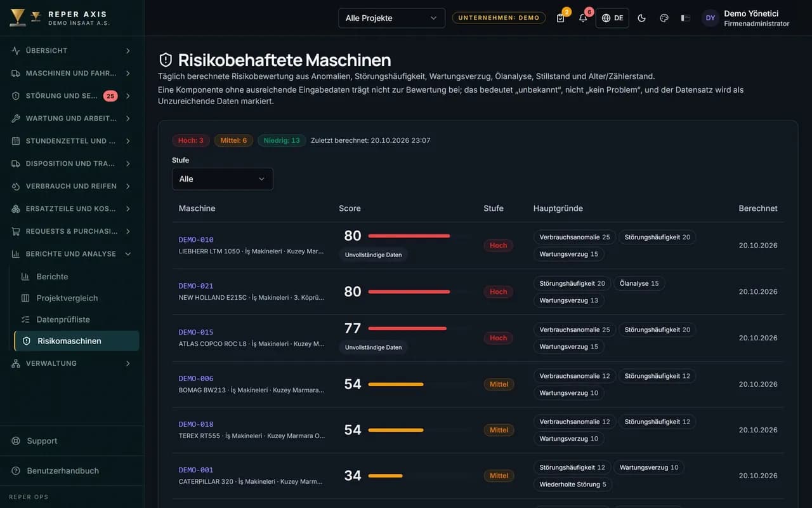This screenshot has width=812, height=508.
Task: Expand the Maschinen und Fahr... section
Action: coord(72,73)
